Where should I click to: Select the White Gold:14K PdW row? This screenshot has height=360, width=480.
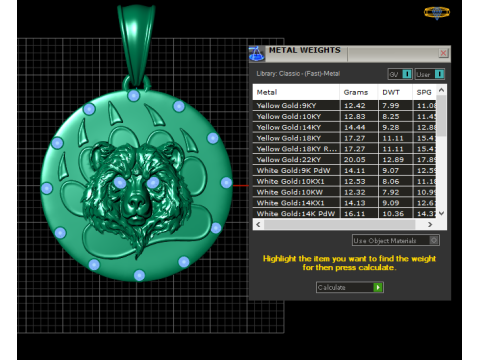(344, 213)
